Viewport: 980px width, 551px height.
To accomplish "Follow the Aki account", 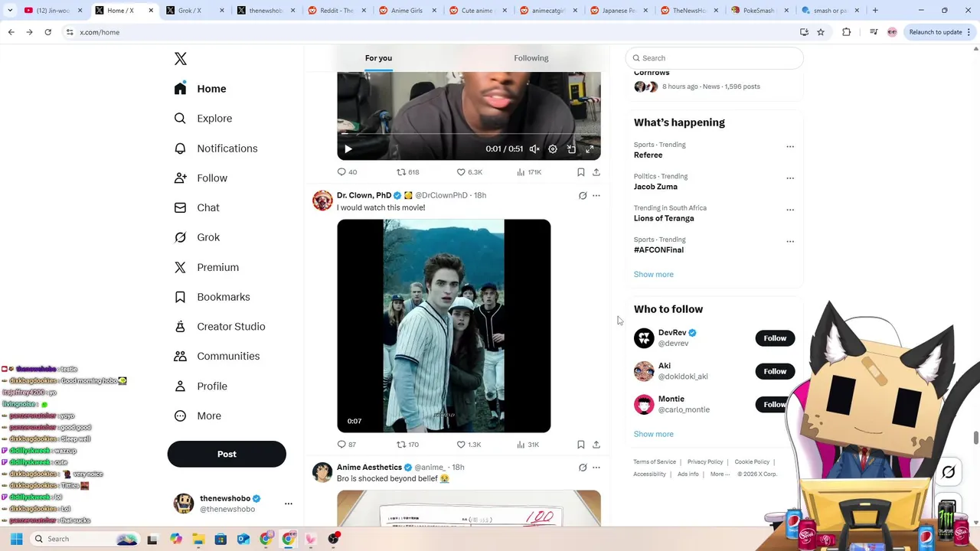I will pyautogui.click(x=775, y=371).
